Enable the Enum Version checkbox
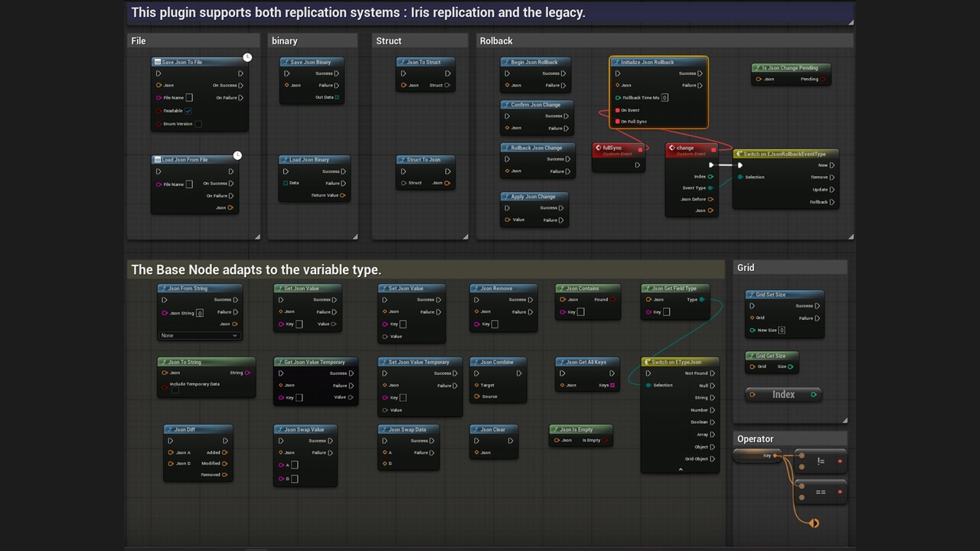 click(198, 124)
